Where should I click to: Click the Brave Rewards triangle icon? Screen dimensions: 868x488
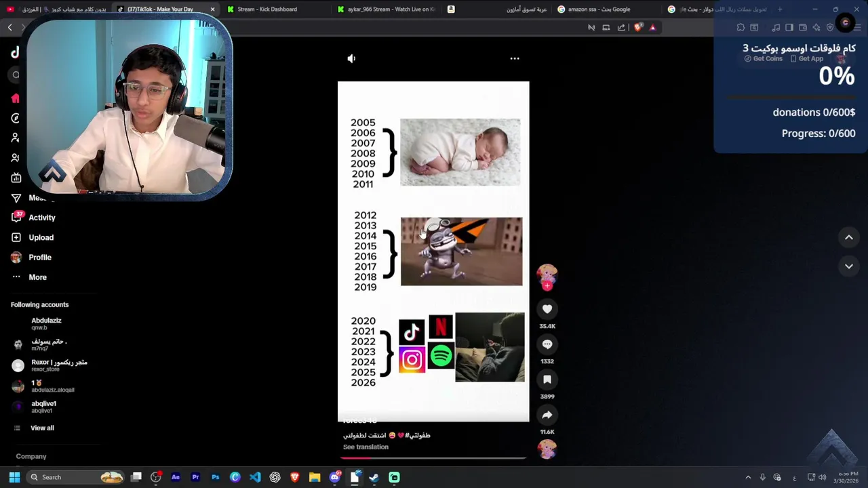pyautogui.click(x=652, y=27)
